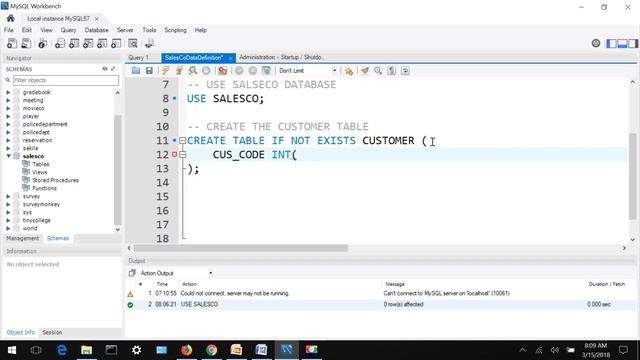Open SQL script file in new tab
This screenshot has width=640, height=360.
[x=26, y=43]
